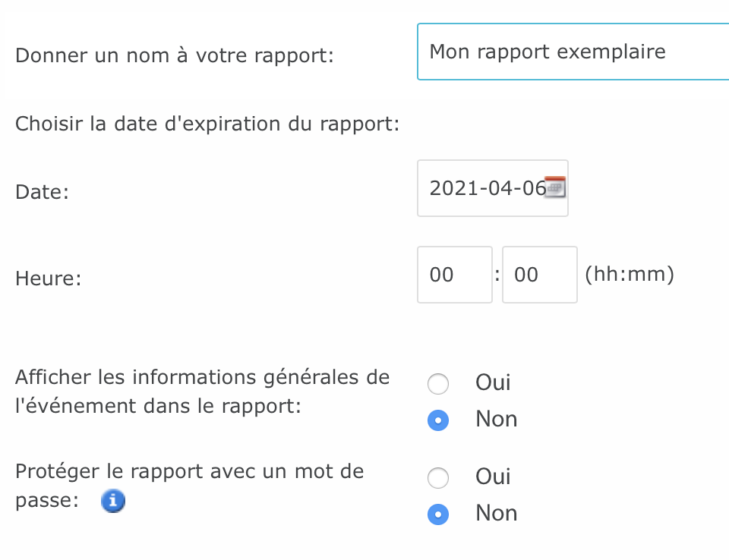Click the 'Oui' text beside general information radio
Image resolution: width=729 pixels, height=560 pixels.
point(493,382)
